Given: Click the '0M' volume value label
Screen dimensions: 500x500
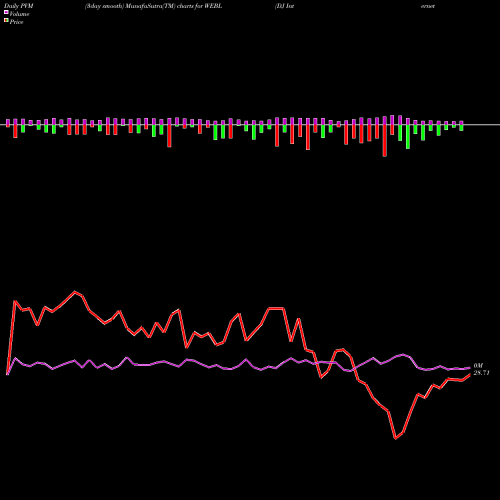Looking at the screenshot, I should coord(478,366).
